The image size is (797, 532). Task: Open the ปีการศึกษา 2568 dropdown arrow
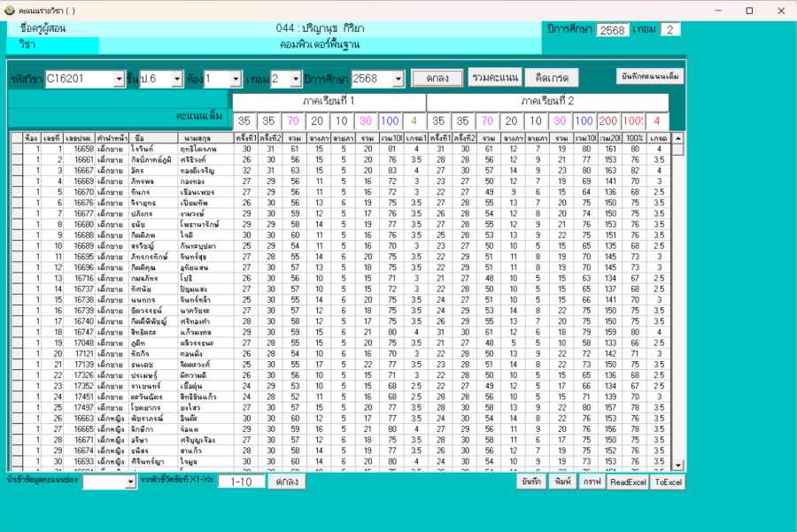(x=397, y=79)
